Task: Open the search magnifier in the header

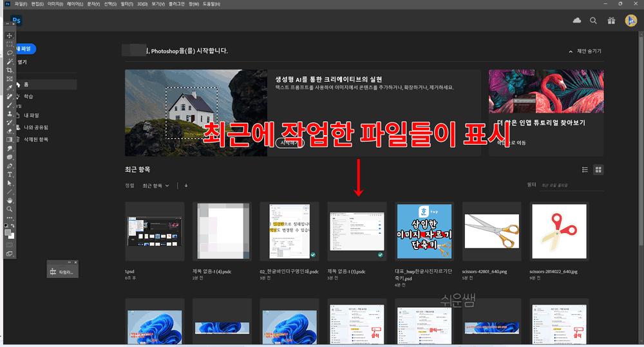Action: [x=593, y=21]
